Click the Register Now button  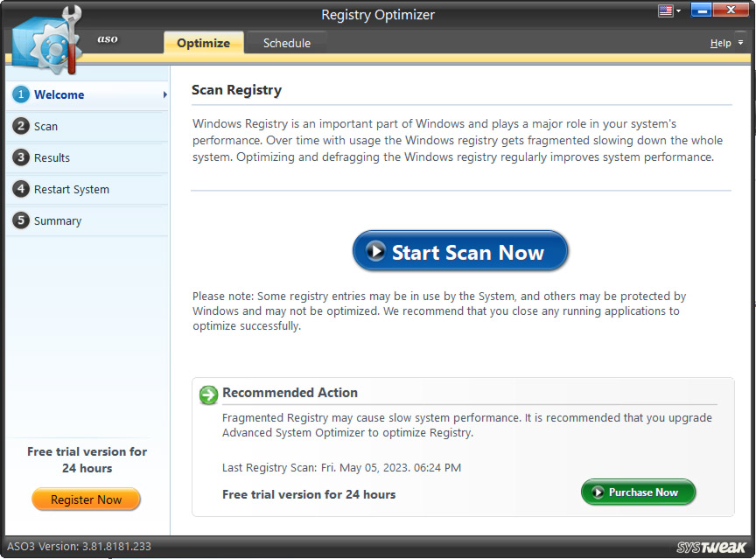pyautogui.click(x=86, y=499)
